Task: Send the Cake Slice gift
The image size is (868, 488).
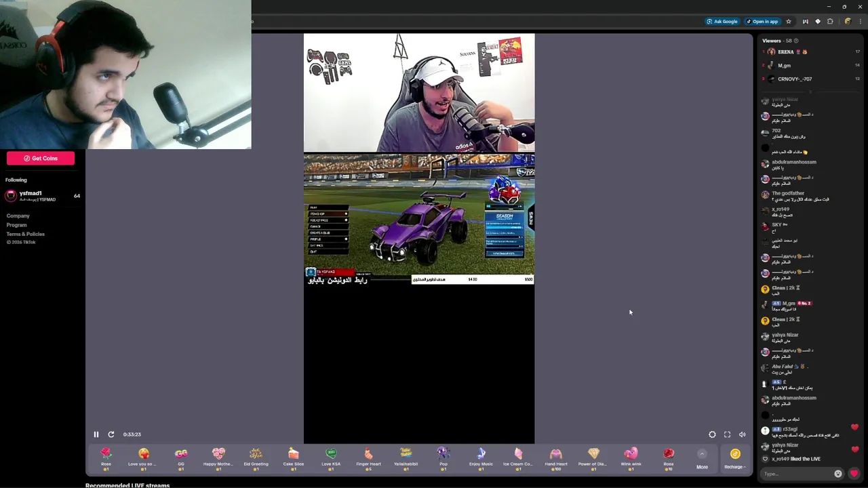Action: click(294, 458)
